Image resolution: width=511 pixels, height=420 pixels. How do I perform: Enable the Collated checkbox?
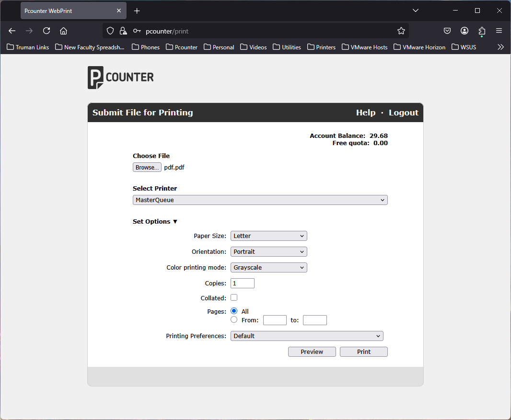(234, 297)
